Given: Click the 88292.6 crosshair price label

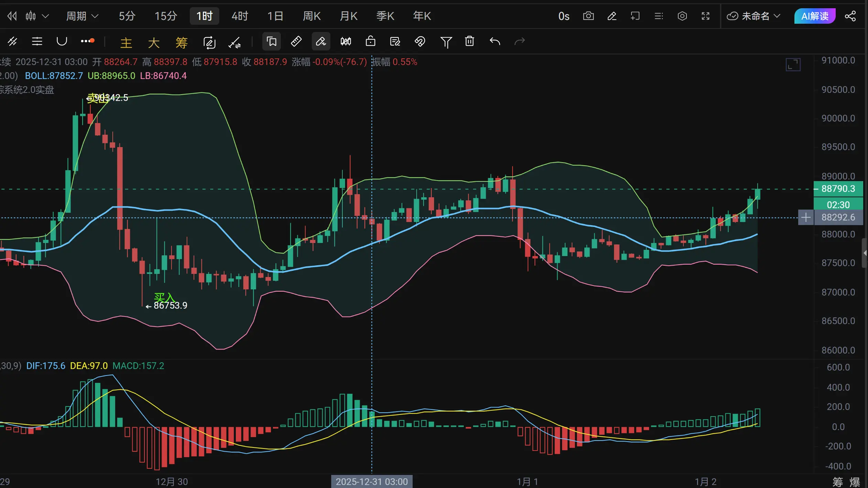Looking at the screenshot, I should [x=838, y=218].
